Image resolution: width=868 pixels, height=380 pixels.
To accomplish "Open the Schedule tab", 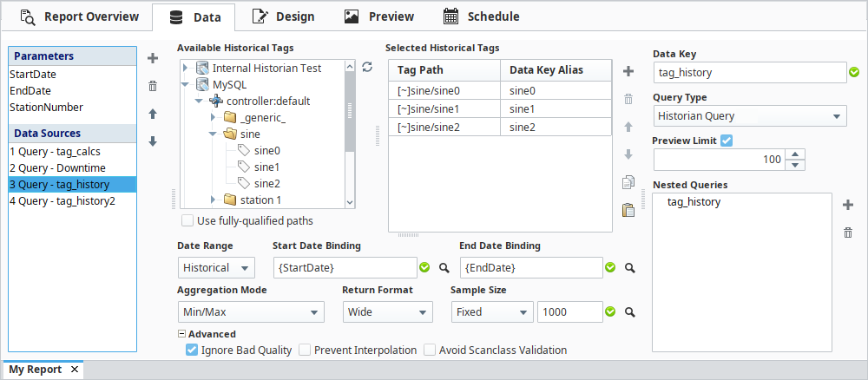I will tap(481, 16).
